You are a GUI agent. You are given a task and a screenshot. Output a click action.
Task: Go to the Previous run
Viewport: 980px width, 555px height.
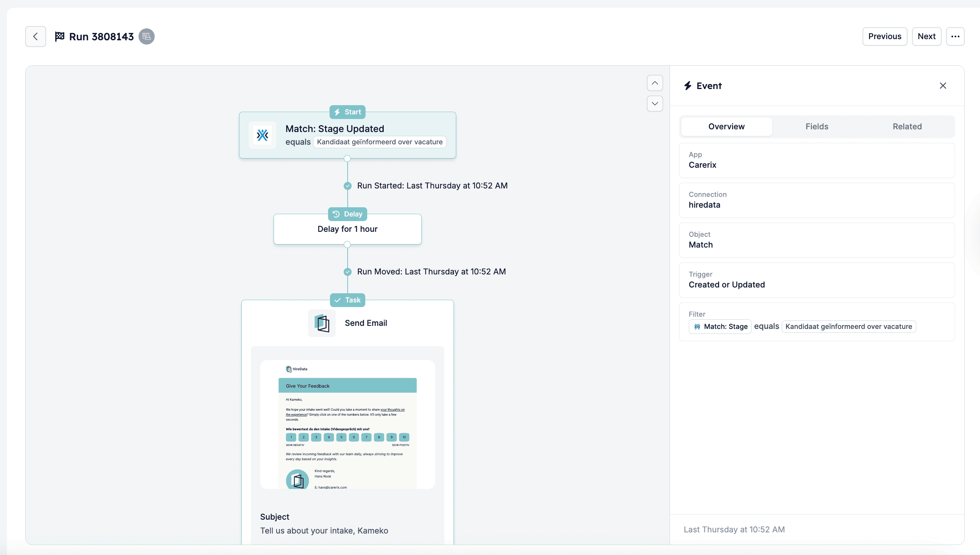pyautogui.click(x=885, y=36)
